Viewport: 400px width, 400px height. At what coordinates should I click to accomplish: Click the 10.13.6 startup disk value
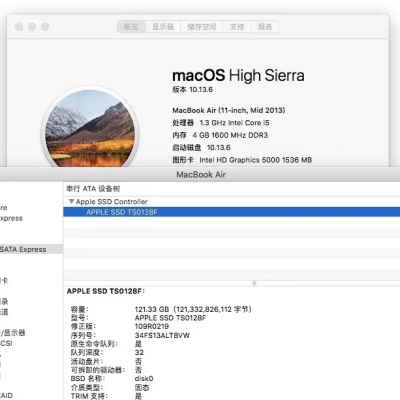click(219, 147)
